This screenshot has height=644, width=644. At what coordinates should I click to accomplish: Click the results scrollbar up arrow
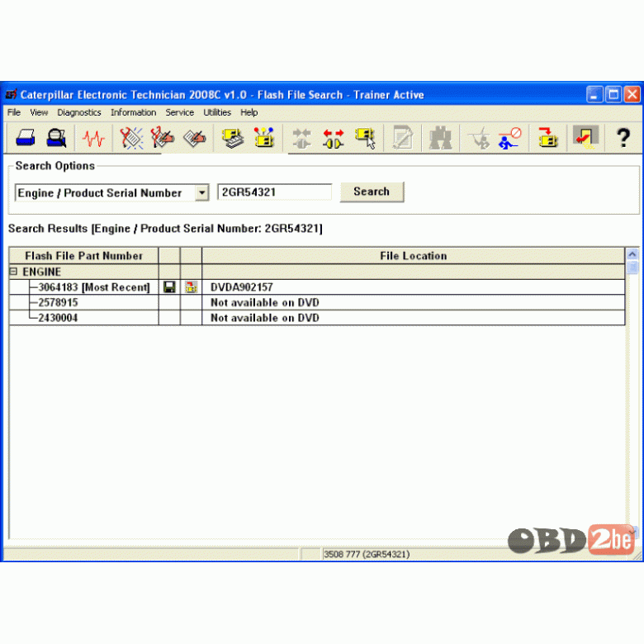coord(632,254)
